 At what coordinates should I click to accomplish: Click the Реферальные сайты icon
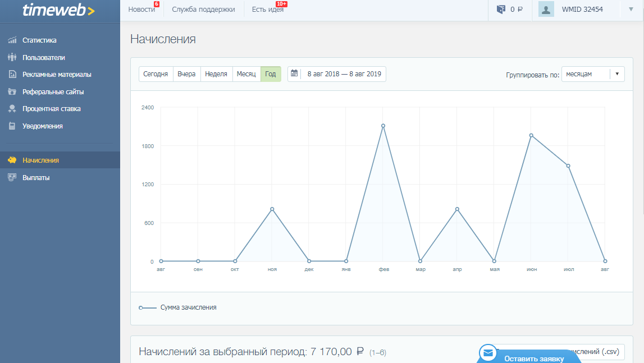tap(12, 91)
